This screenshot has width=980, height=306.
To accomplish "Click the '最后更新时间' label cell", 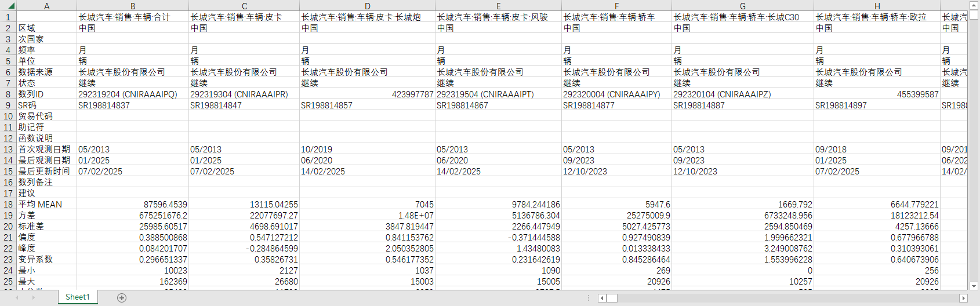I will pos(46,171).
